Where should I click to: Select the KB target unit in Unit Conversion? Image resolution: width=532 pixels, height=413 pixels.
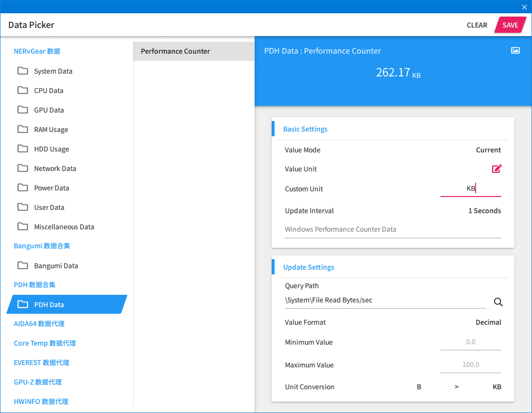click(497, 387)
